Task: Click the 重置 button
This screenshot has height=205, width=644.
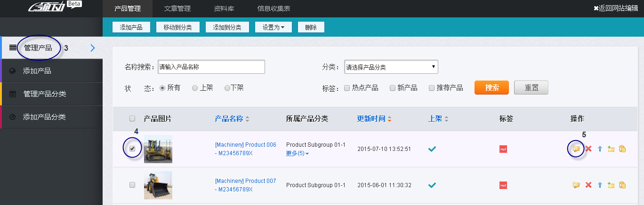Action: (531, 88)
